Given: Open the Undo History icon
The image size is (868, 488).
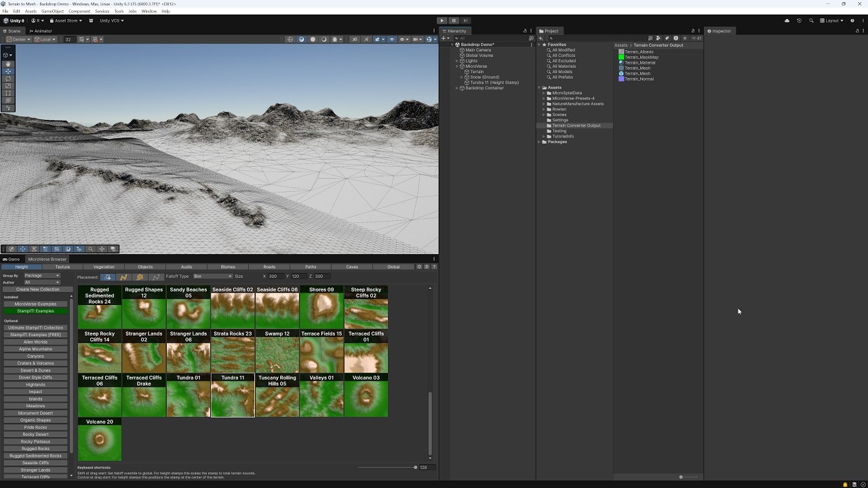Looking at the screenshot, I should click(x=799, y=20).
